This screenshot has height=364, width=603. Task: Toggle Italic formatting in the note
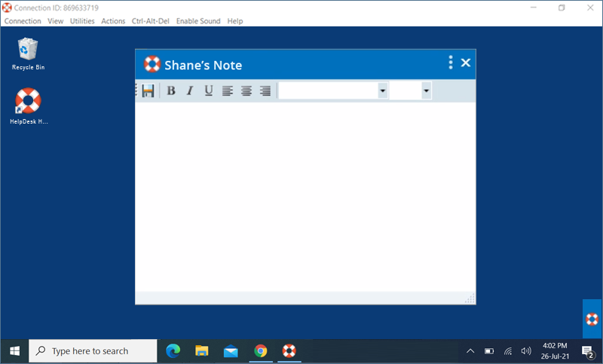pyautogui.click(x=190, y=91)
